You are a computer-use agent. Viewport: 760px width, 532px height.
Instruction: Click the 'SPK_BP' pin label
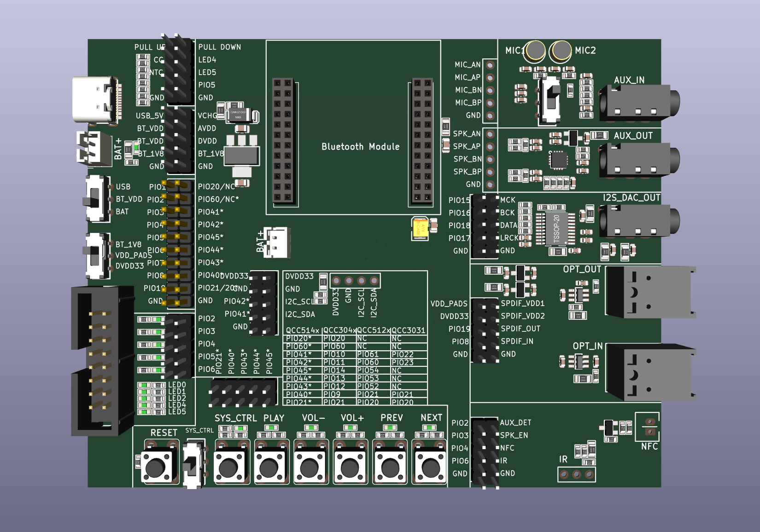tap(468, 172)
